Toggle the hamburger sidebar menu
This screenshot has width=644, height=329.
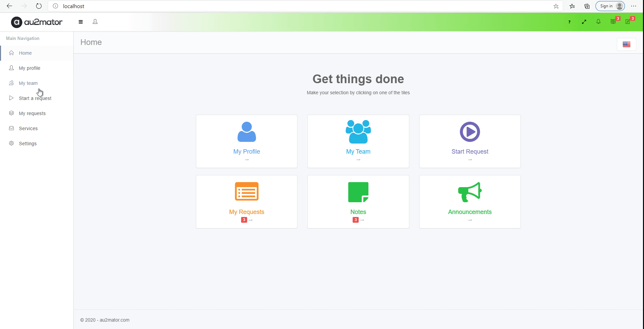[x=81, y=22]
